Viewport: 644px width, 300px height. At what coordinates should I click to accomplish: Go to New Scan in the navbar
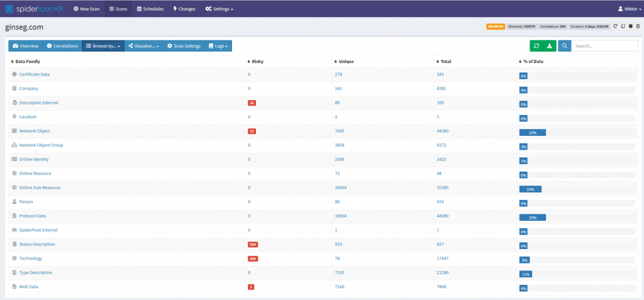(86, 9)
